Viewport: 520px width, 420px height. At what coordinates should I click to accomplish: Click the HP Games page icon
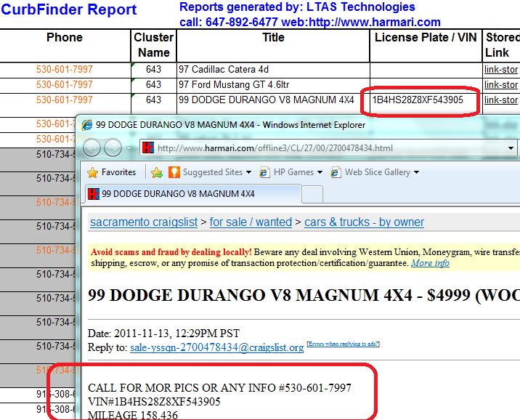point(264,172)
